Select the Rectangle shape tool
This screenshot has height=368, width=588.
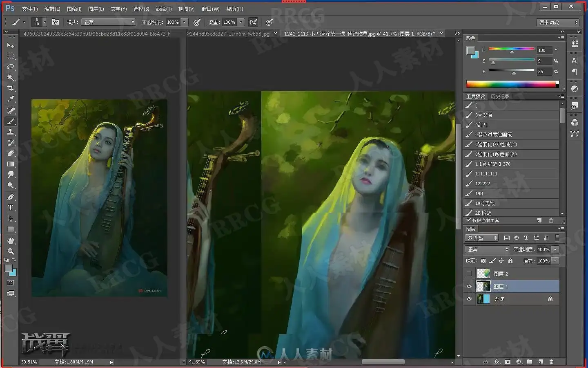[11, 229]
